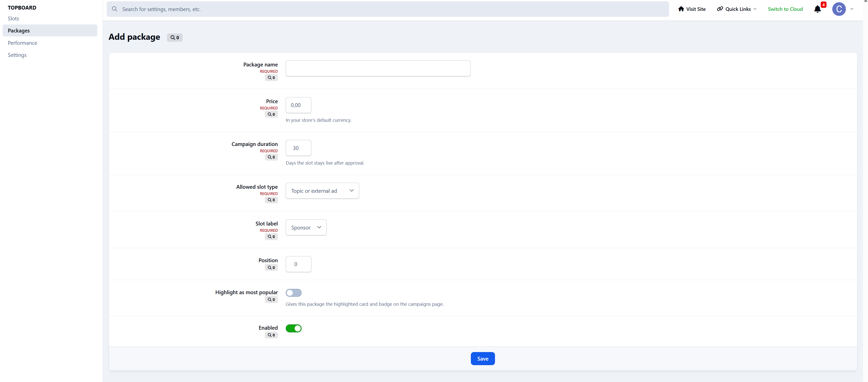This screenshot has height=382, width=868.
Task: Click the Visit Site home icon
Action: coord(681,9)
